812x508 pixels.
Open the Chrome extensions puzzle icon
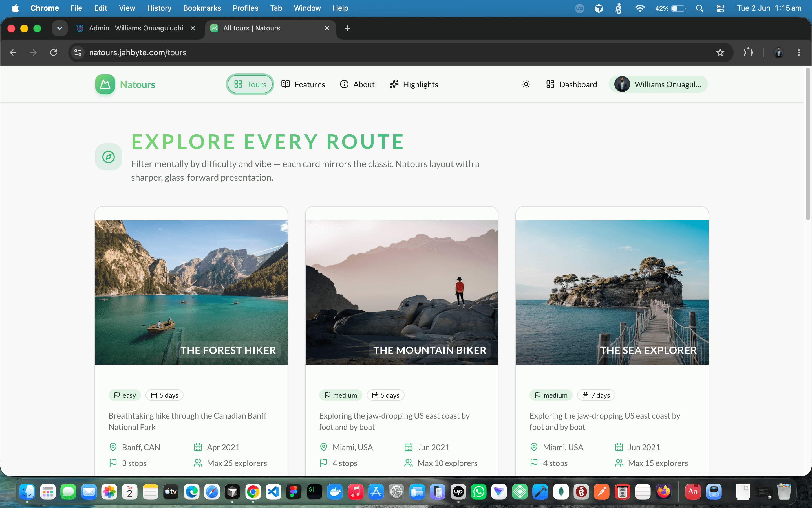(748, 52)
